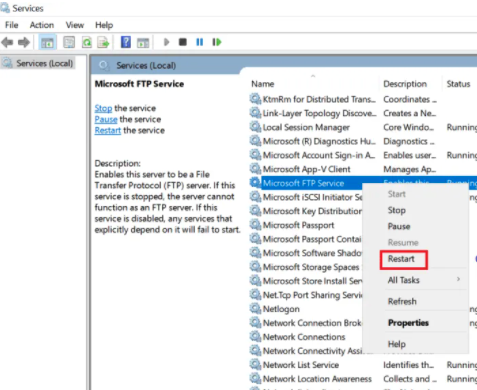
Task: Open the View menu
Action: pyautogui.click(x=75, y=25)
